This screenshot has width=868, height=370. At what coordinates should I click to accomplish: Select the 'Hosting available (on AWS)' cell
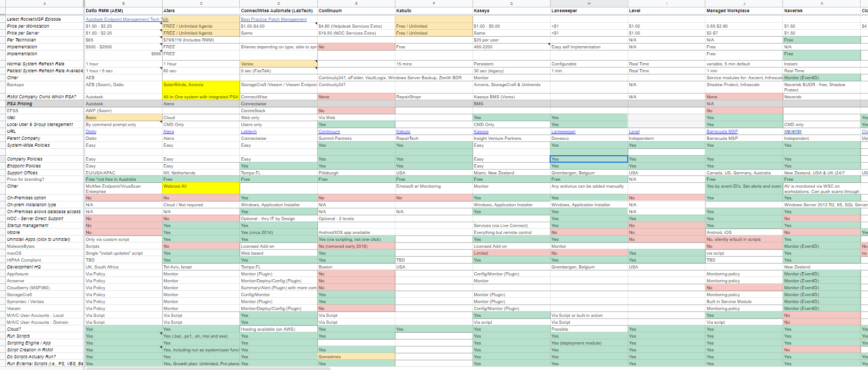(279, 329)
